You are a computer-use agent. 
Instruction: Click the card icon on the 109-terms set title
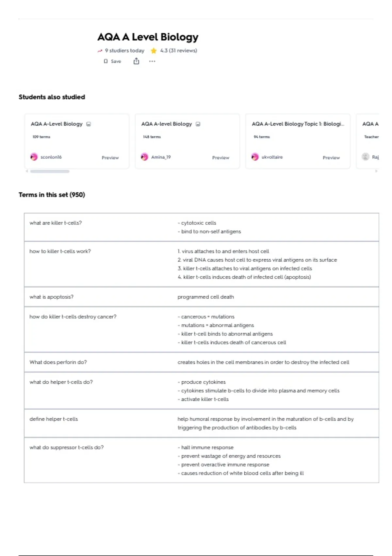[x=89, y=124]
